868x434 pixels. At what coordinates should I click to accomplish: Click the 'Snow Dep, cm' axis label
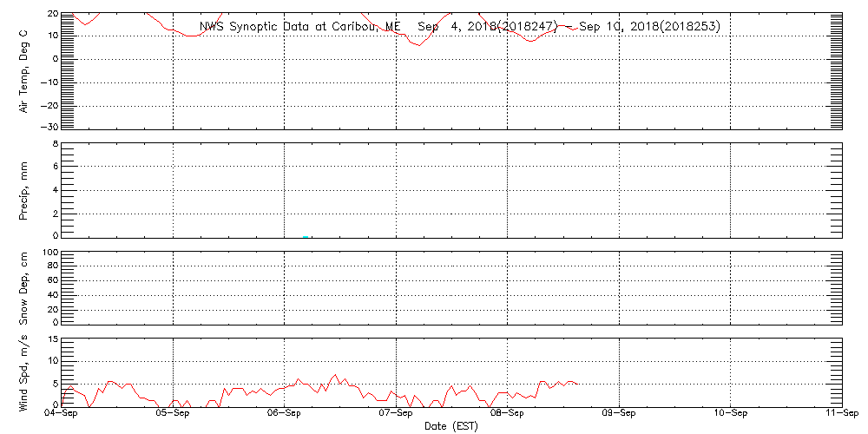pos(24,287)
